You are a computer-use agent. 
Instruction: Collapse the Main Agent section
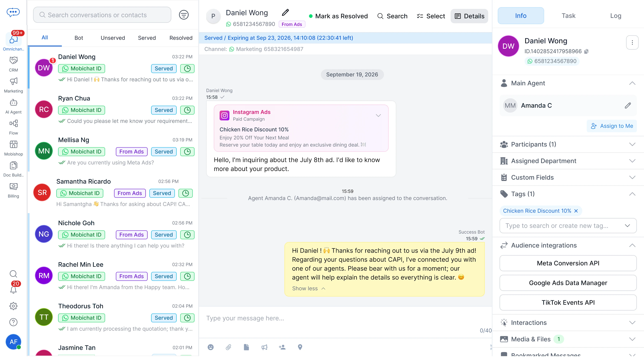coord(632,83)
